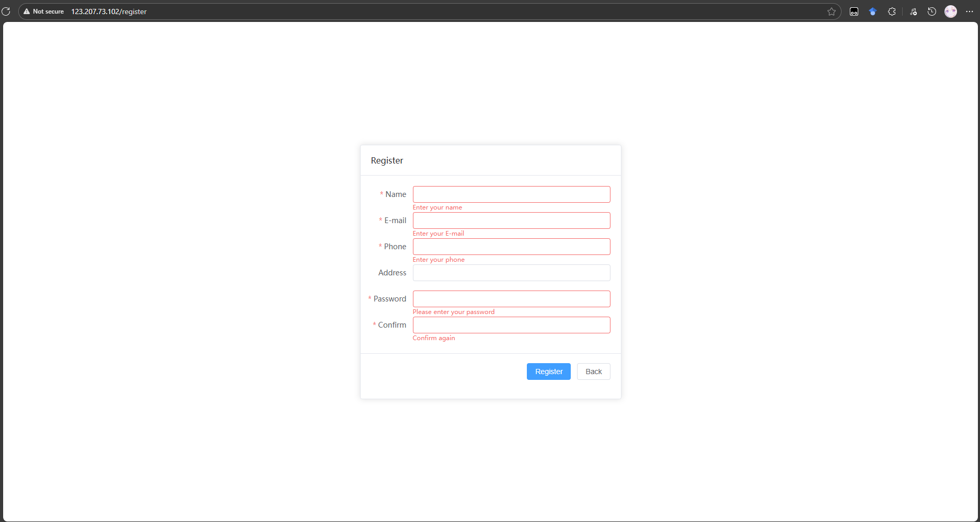Click the Confirm password field

click(511, 324)
